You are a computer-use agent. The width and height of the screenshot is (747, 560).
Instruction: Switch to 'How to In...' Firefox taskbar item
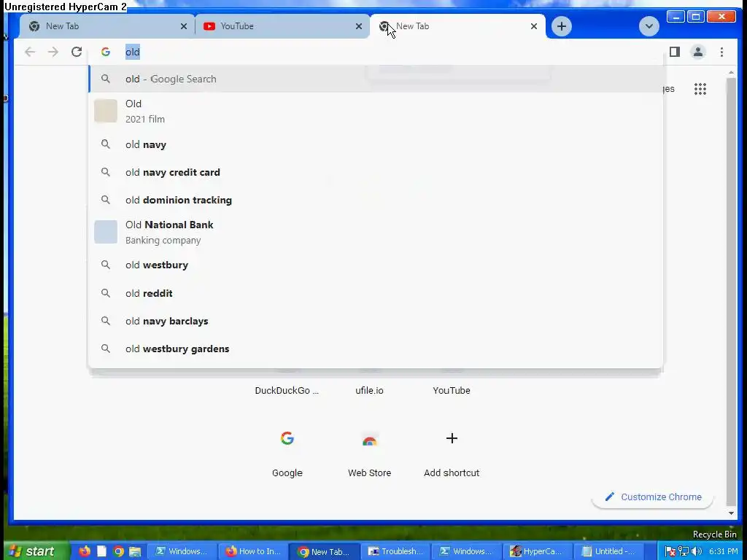tap(253, 551)
